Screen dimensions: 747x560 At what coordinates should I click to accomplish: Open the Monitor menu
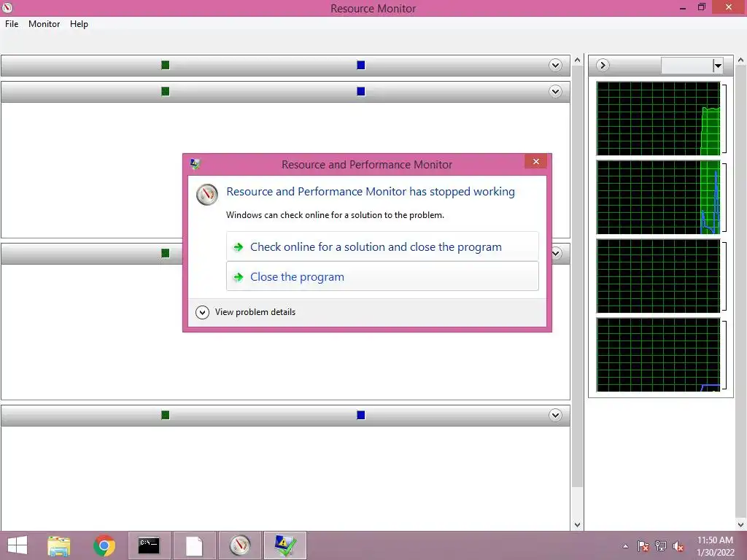coord(44,24)
